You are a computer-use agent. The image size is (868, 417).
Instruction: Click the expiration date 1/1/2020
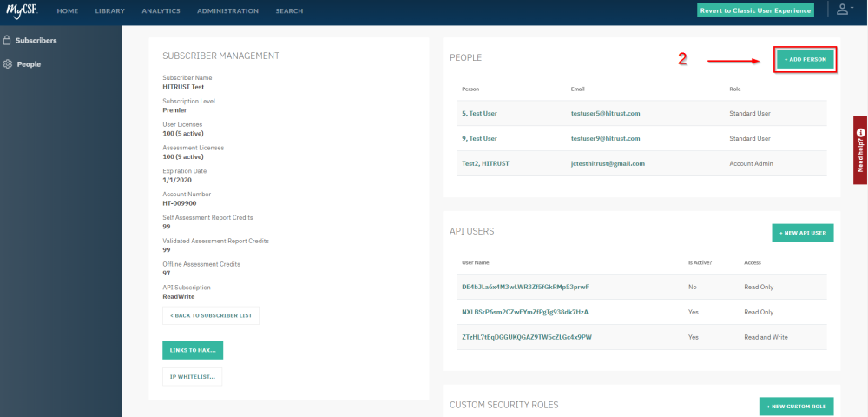pos(176,180)
